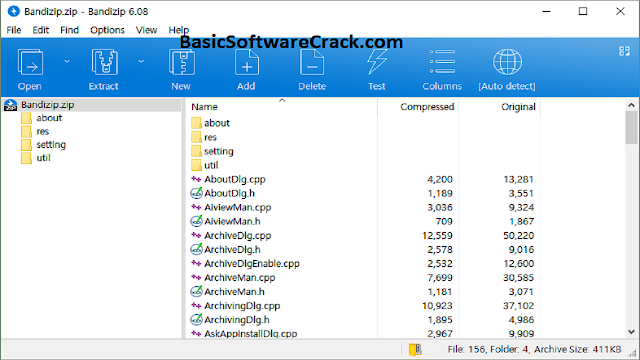
Task: Click the file icon of ArchiveDlg.cpp
Action: click(x=196, y=236)
